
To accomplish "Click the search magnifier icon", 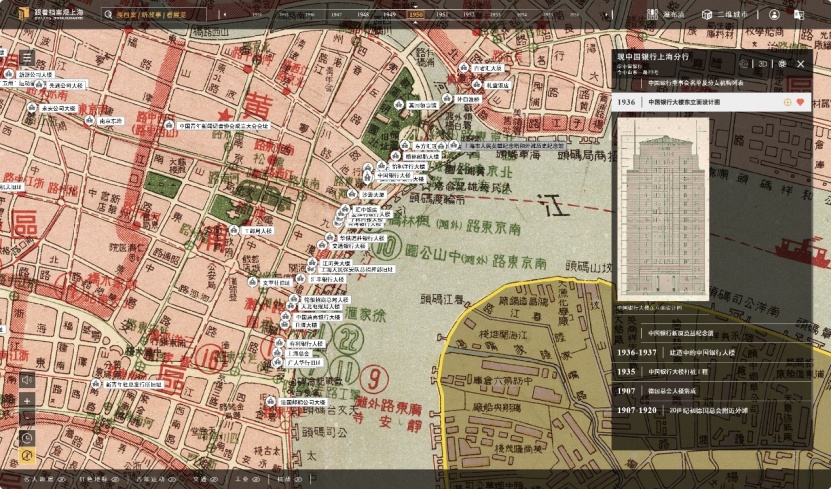I will tap(109, 14).
